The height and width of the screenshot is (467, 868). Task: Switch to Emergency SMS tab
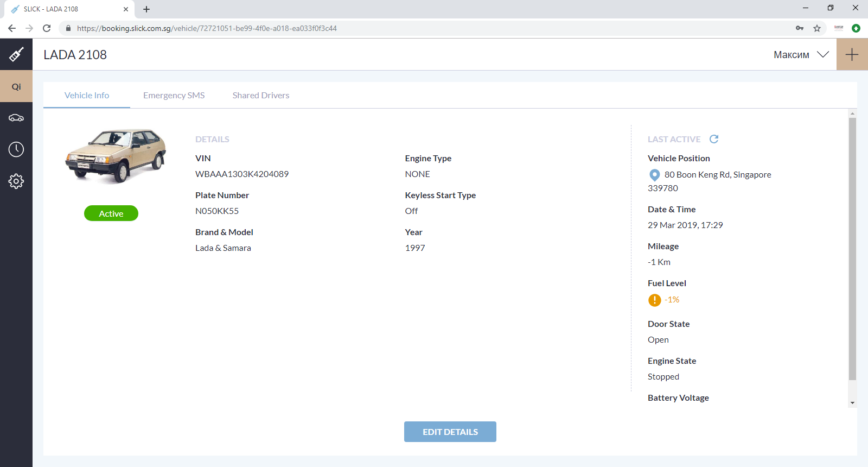(174, 95)
